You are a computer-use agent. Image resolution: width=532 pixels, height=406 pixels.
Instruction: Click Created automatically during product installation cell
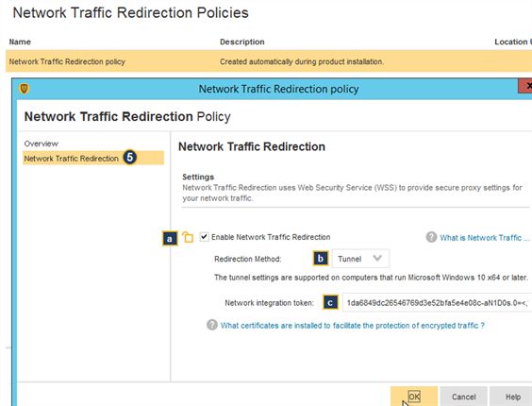point(302,61)
